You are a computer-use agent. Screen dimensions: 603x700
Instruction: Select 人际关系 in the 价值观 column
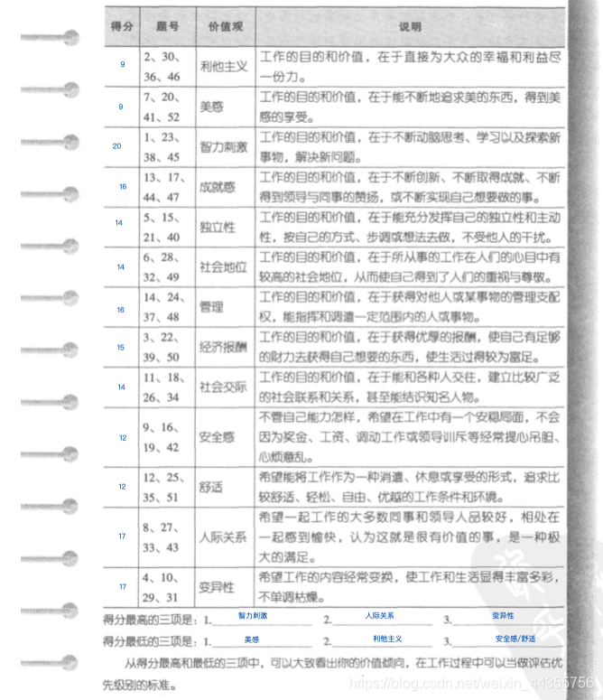pos(223,537)
